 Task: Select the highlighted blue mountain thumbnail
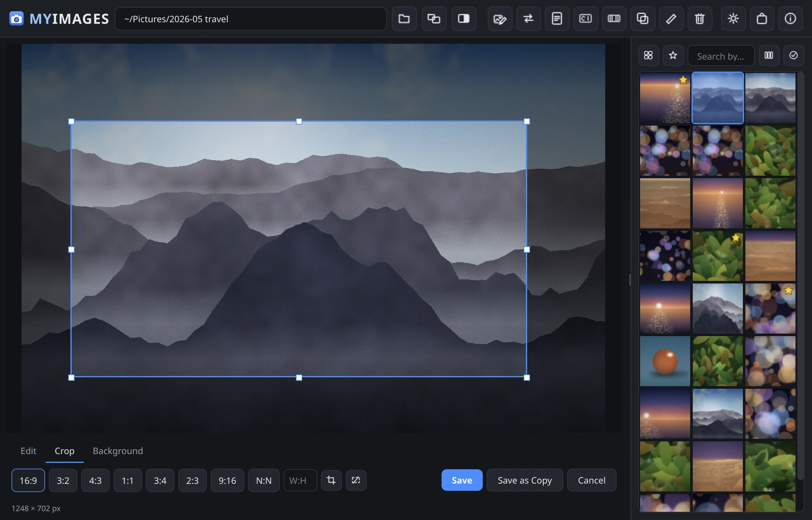(x=718, y=98)
